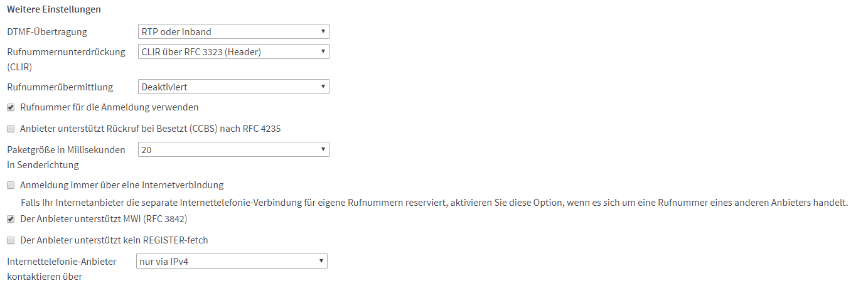Click the 'DTMF-Übertragung' field label
868x288 pixels.
tap(47, 31)
